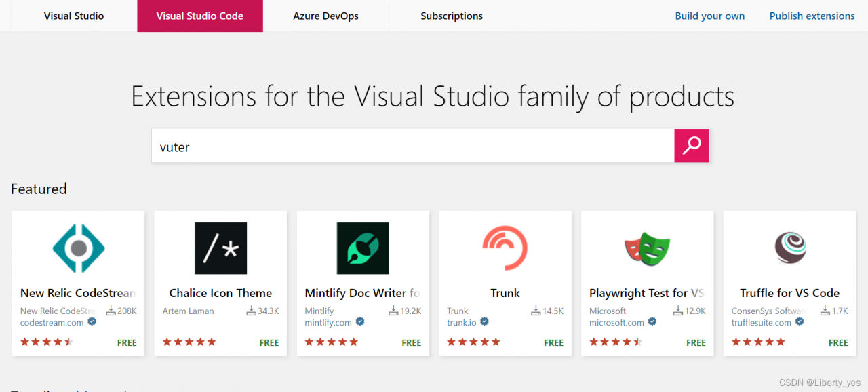868x392 pixels.
Task: Go to the Subscriptions tab
Action: [452, 16]
